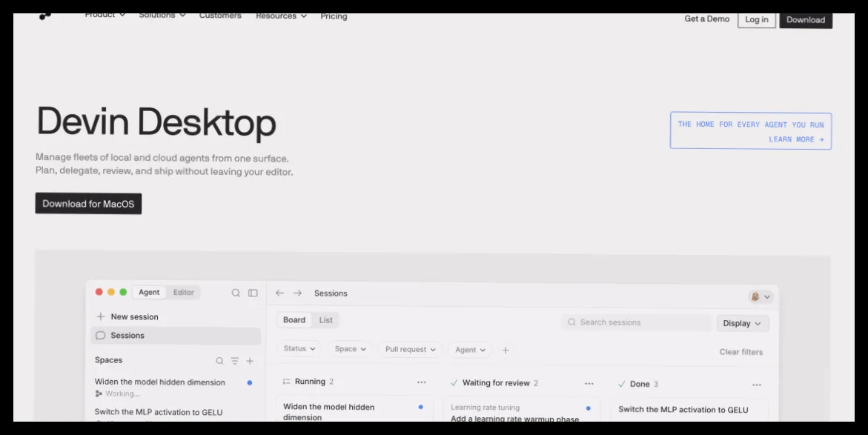Select the Board view tab
The height and width of the screenshot is (435, 868).
click(x=294, y=320)
